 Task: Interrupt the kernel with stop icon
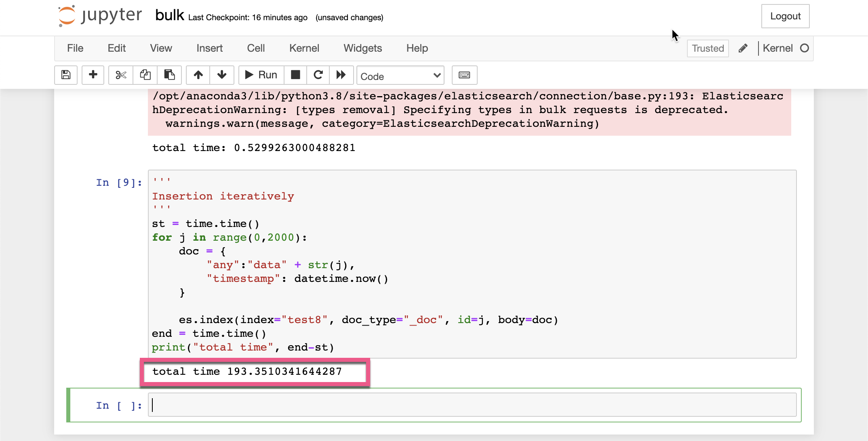[295, 75]
